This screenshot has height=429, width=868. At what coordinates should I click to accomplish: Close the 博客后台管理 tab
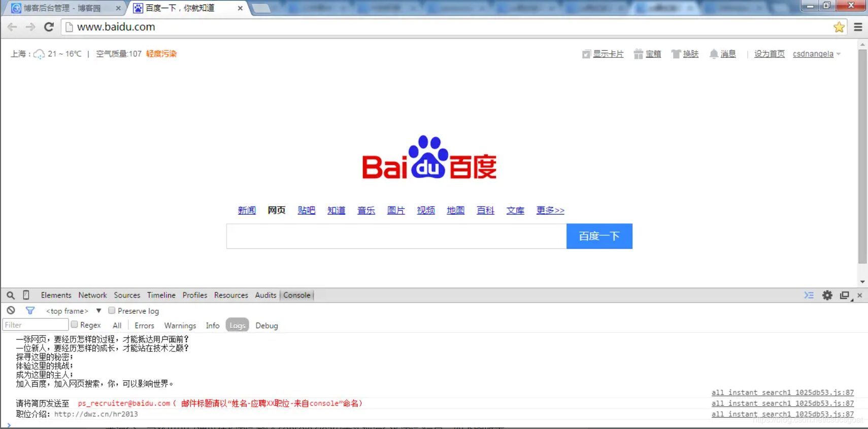coord(118,8)
